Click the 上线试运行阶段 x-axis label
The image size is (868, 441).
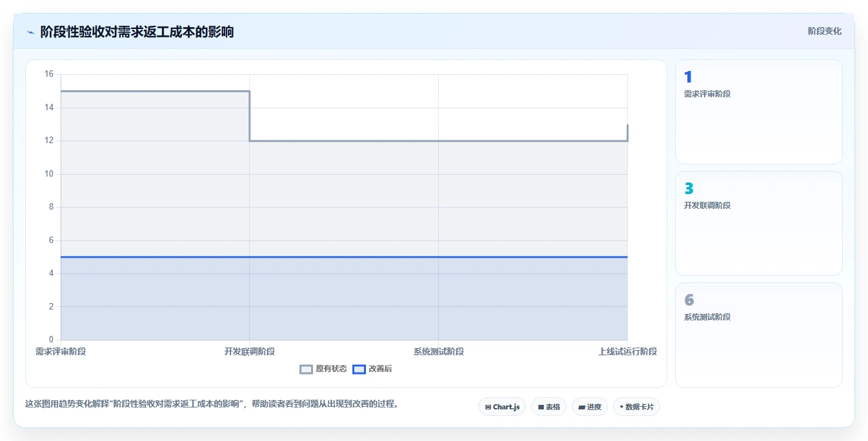627,351
